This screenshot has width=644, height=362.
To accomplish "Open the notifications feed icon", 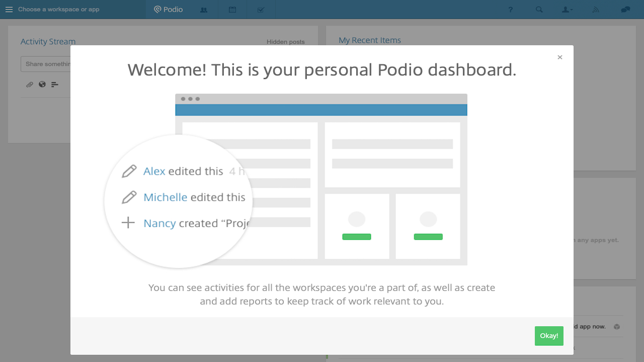I will (596, 10).
